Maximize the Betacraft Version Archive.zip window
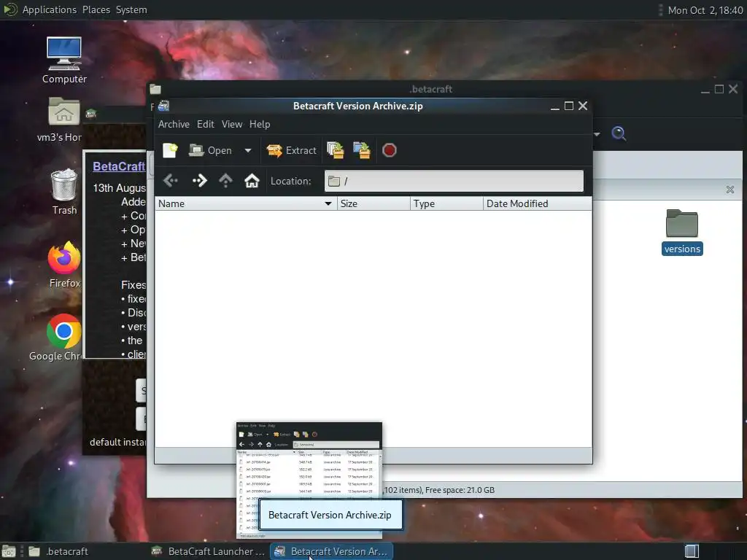The image size is (747, 560). [569, 106]
